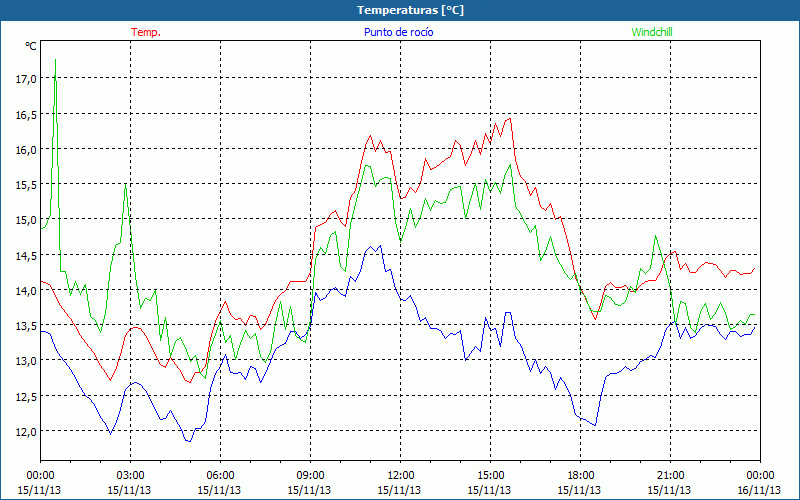
Task: Click the "00:00" label above 16/11/13
Action: pos(761,475)
